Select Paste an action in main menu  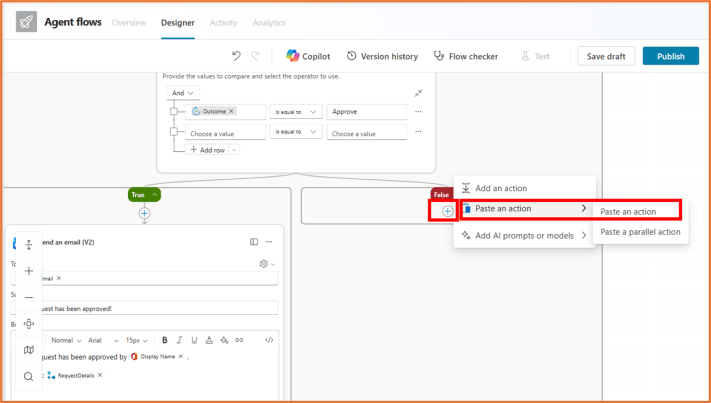pyautogui.click(x=525, y=209)
